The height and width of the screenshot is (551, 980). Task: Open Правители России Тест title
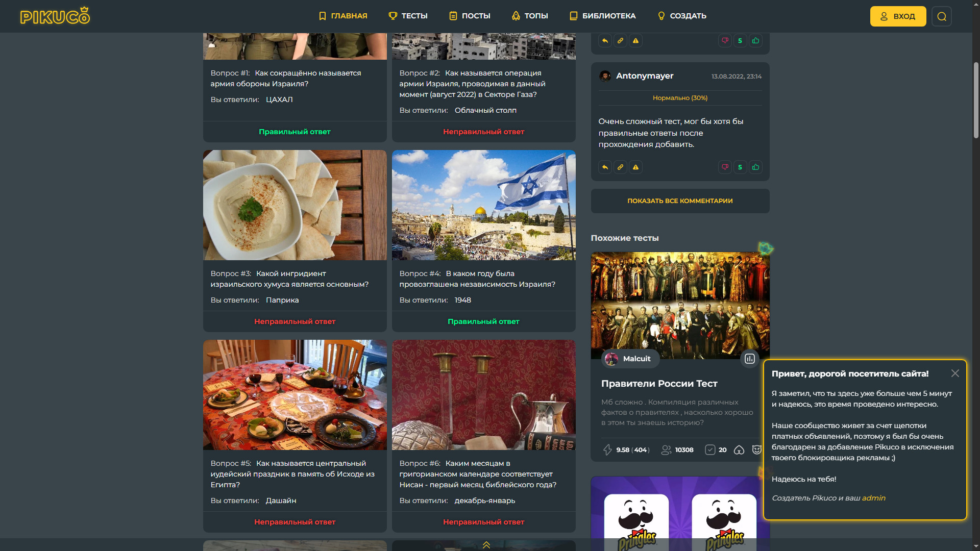659,384
